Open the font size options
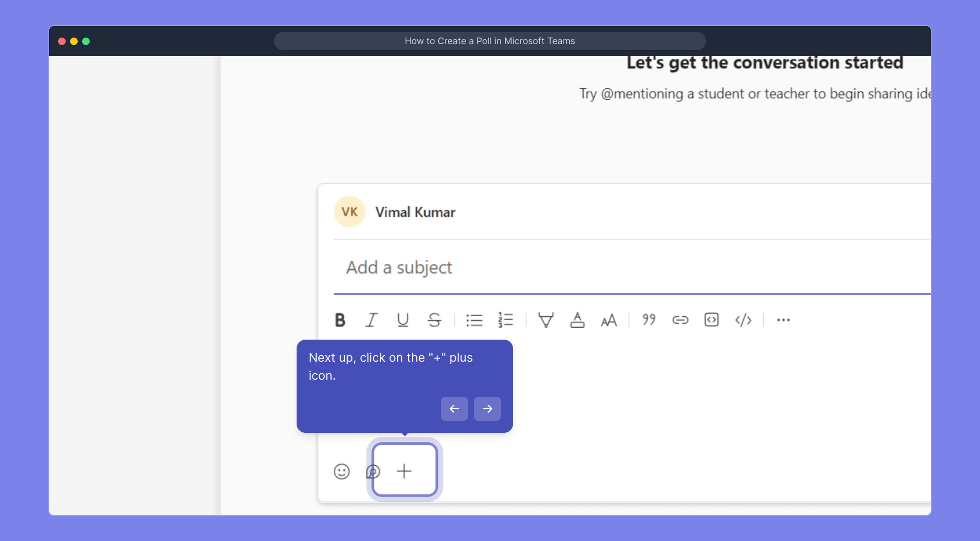This screenshot has width=980, height=541. point(608,320)
